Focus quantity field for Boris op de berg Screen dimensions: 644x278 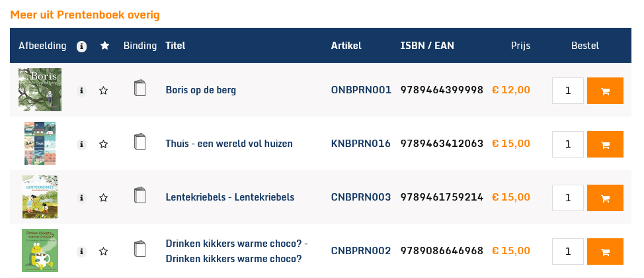tap(567, 91)
